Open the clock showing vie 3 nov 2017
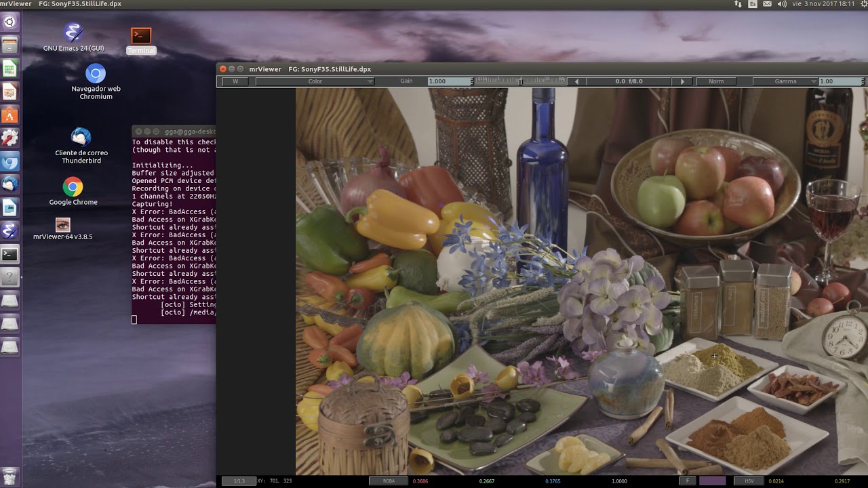868x488 pixels. coord(822,4)
